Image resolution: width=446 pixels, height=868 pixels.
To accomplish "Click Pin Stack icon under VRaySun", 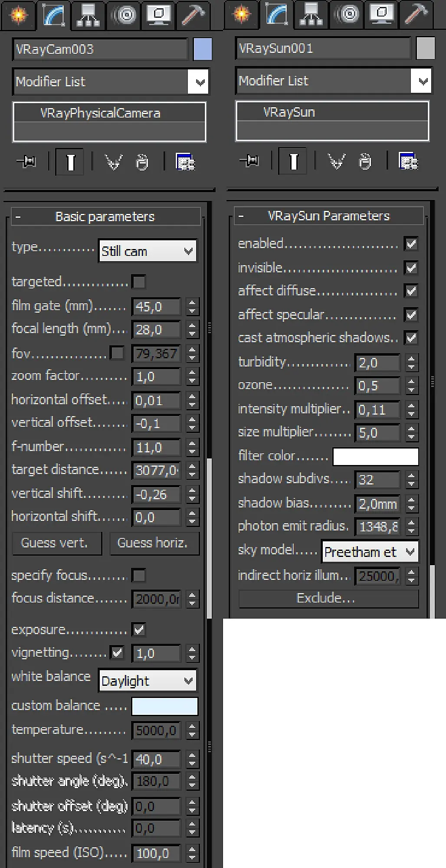I will pyautogui.click(x=249, y=161).
